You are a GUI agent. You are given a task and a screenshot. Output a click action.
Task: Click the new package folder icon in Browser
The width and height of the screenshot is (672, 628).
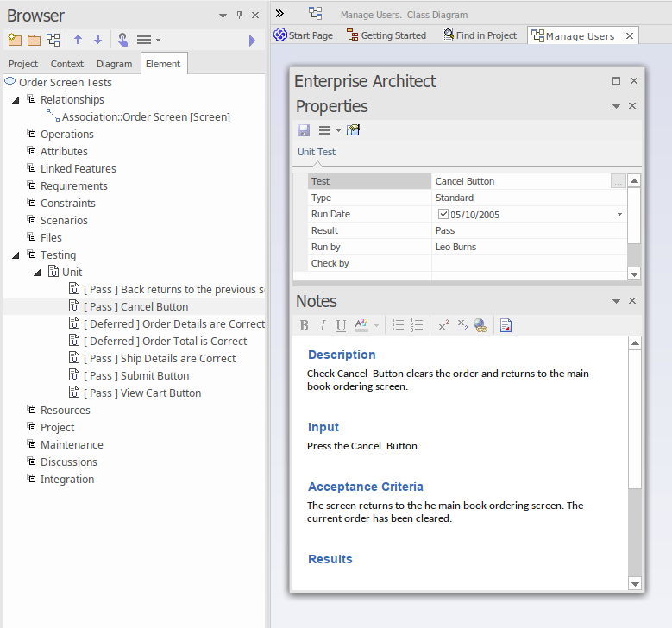14,40
